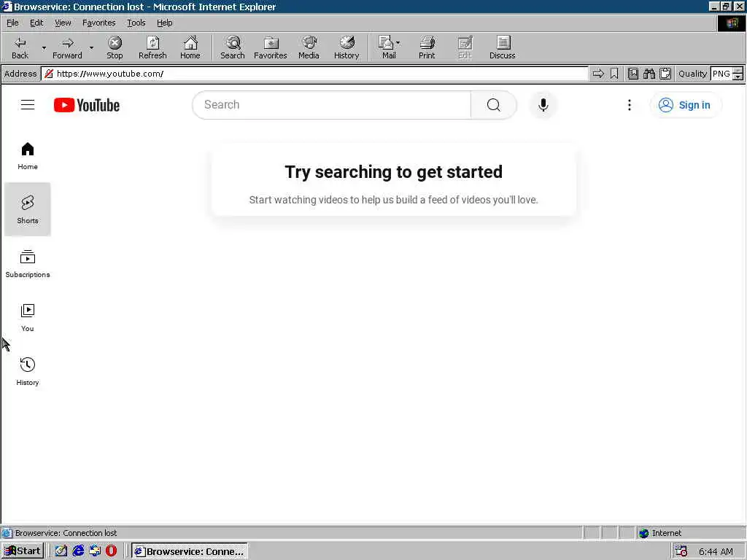This screenshot has height=560, width=747.
Task: Click the system tray icon left of the clock
Action: click(x=681, y=551)
